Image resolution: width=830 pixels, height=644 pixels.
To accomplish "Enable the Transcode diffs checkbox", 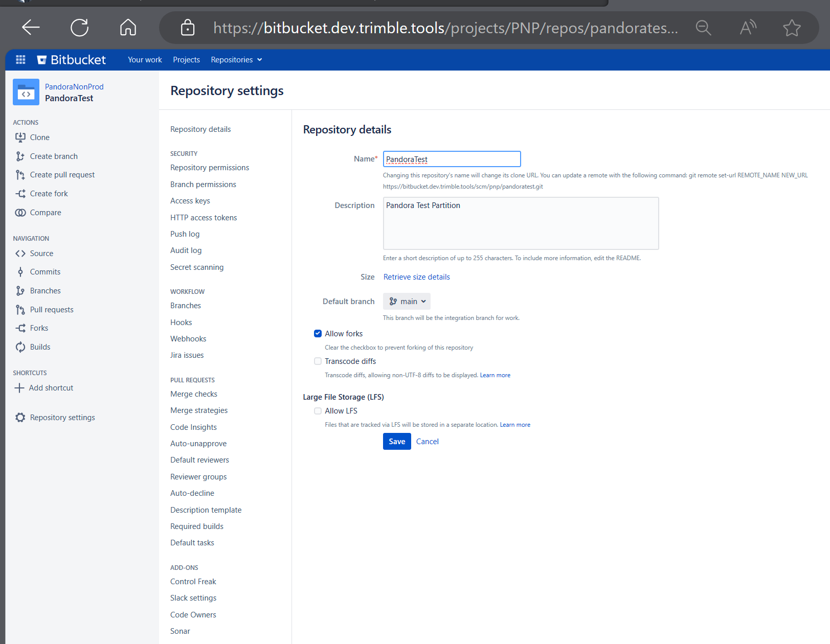I will pyautogui.click(x=318, y=361).
